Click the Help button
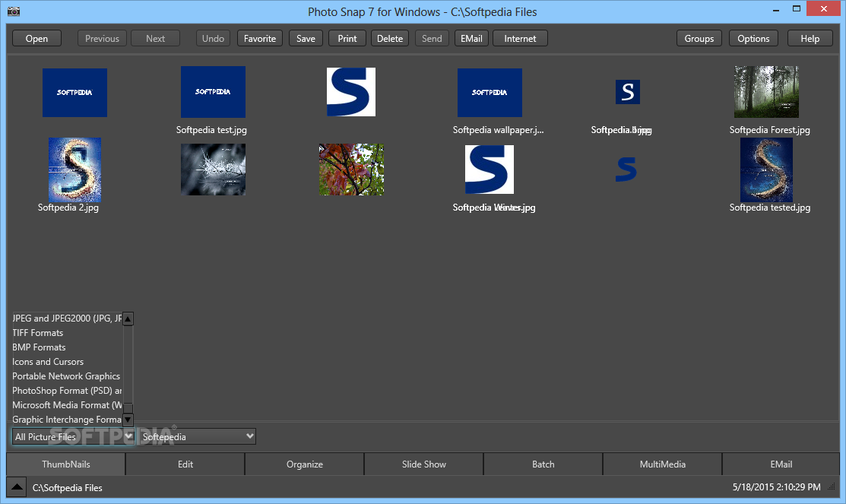This screenshot has height=504, width=846. click(x=810, y=38)
